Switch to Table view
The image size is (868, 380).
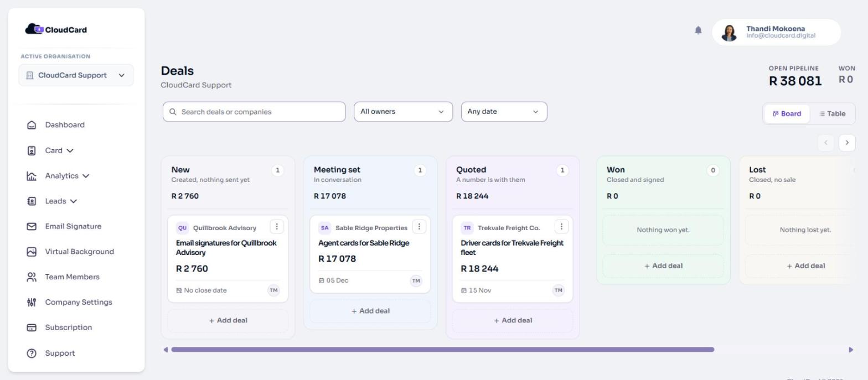pyautogui.click(x=832, y=114)
